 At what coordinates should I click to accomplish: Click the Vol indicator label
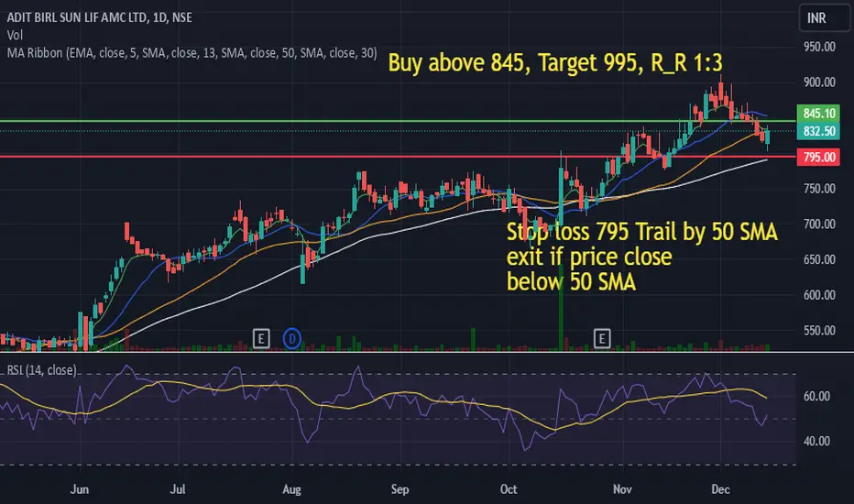pyautogui.click(x=15, y=36)
